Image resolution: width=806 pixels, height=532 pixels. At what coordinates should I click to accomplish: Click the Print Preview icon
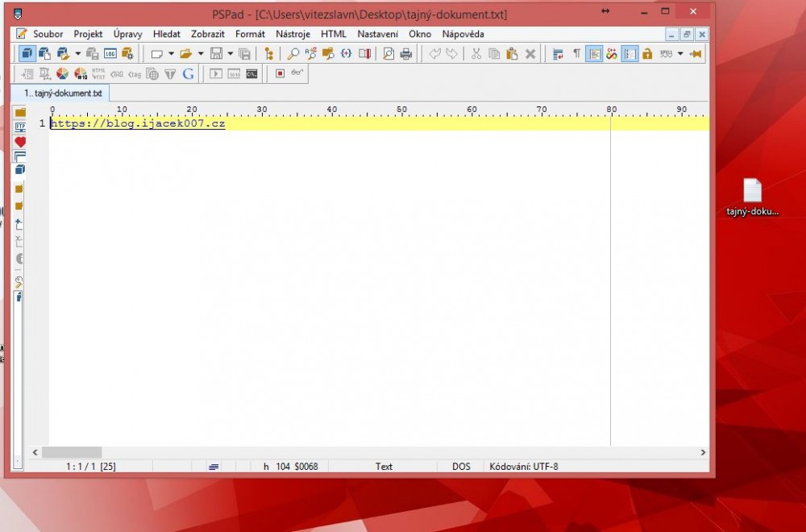point(388,54)
